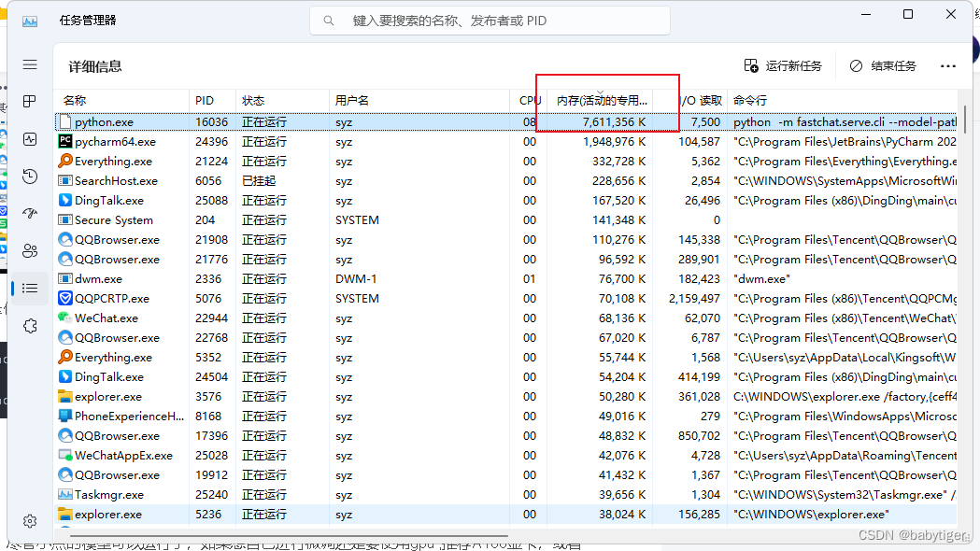Click the WeChat.exe process icon

65,318
